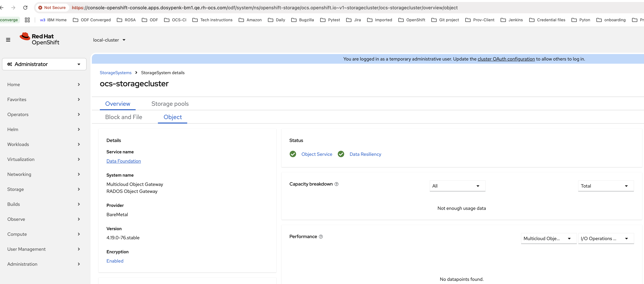Viewport: 644px width, 284px height.
Task: Click the browser address bar URL
Action: [265, 8]
